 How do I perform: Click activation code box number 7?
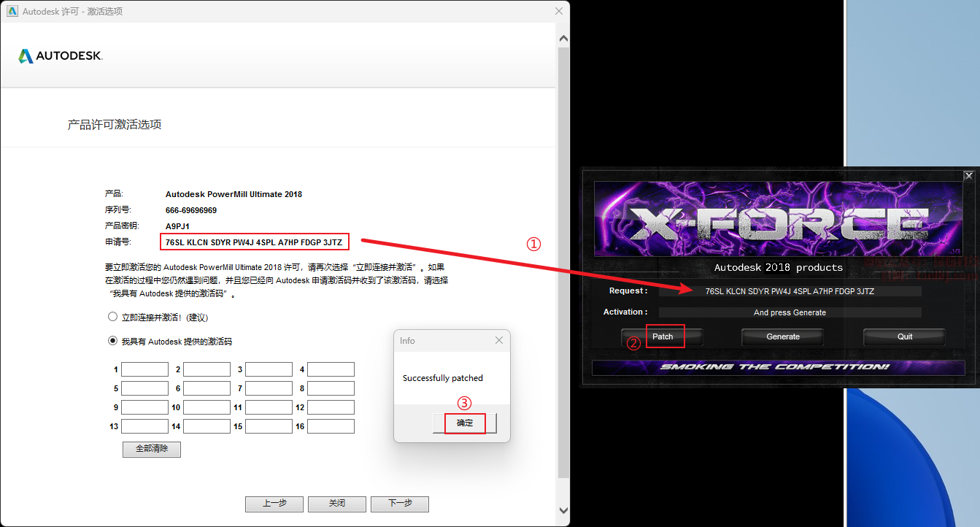(269, 388)
